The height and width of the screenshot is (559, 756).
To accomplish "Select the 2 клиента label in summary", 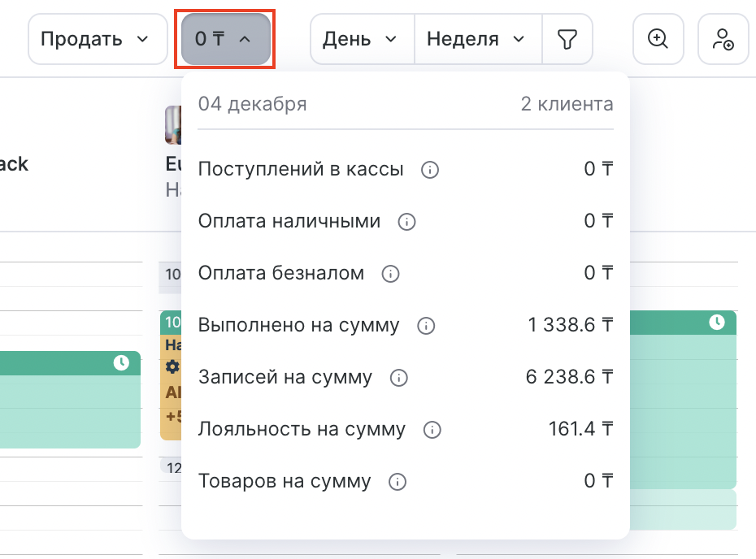I will click(567, 104).
